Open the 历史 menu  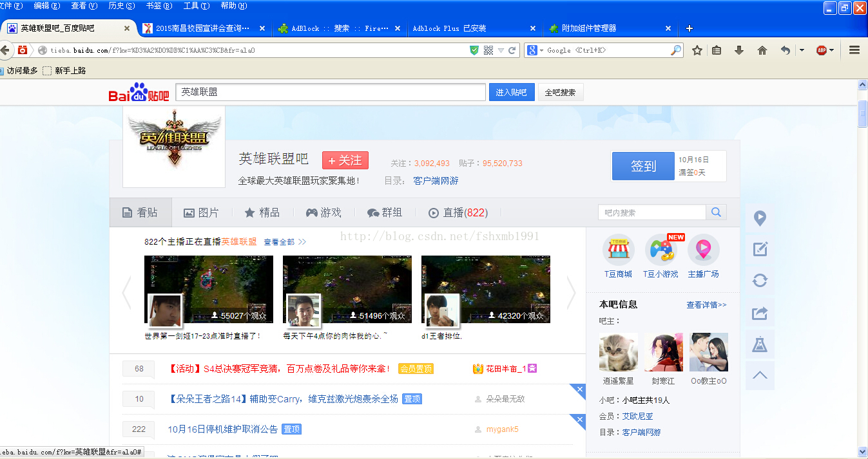(x=121, y=6)
